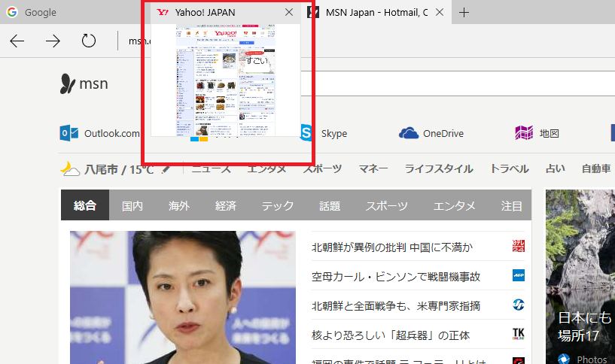
Task: Open the ライフスタイル navigation item
Action: (x=439, y=169)
